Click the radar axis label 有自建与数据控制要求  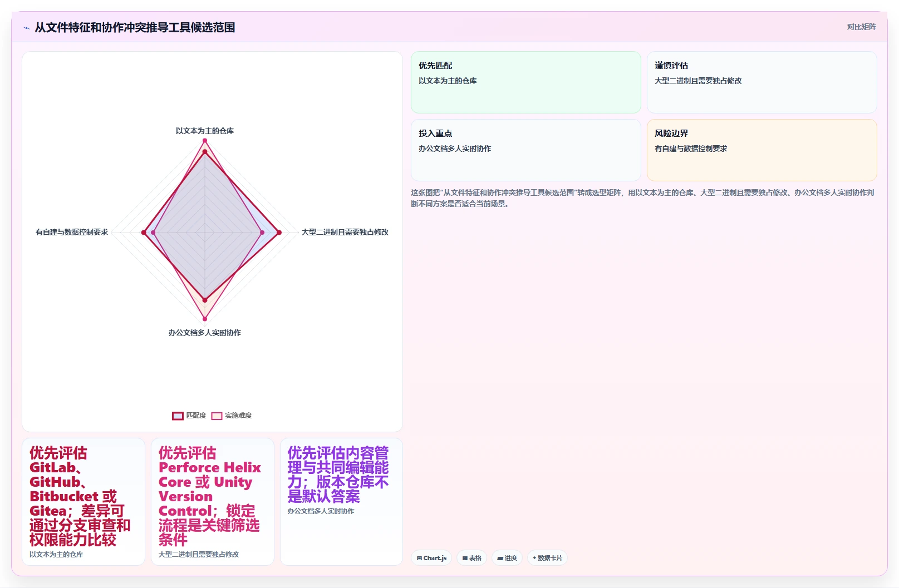pos(72,232)
